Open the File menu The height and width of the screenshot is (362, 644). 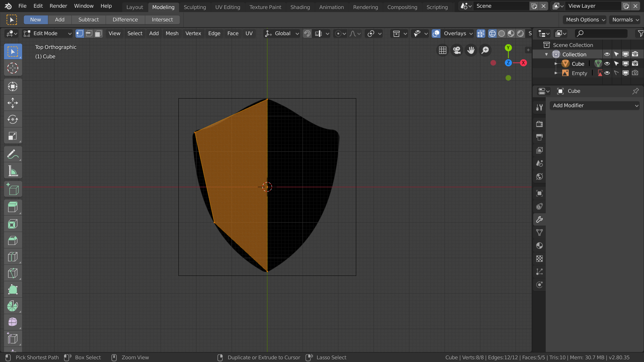pyautogui.click(x=22, y=6)
